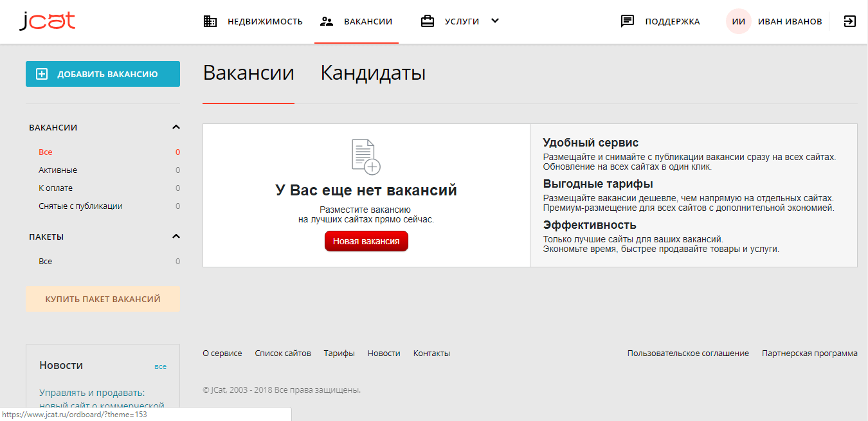Screen dimensions: 868x421
Task: Click the people icon beside Вакансии
Action: (327, 21)
